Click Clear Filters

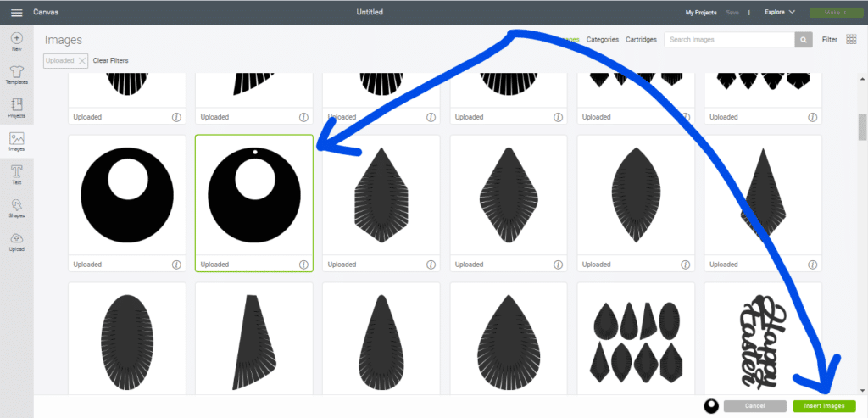pos(111,61)
